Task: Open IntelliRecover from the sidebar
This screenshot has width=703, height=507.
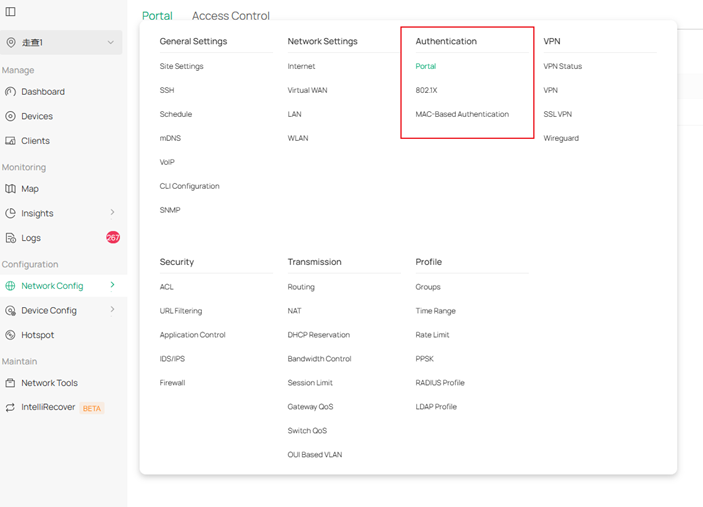Action: tap(48, 407)
